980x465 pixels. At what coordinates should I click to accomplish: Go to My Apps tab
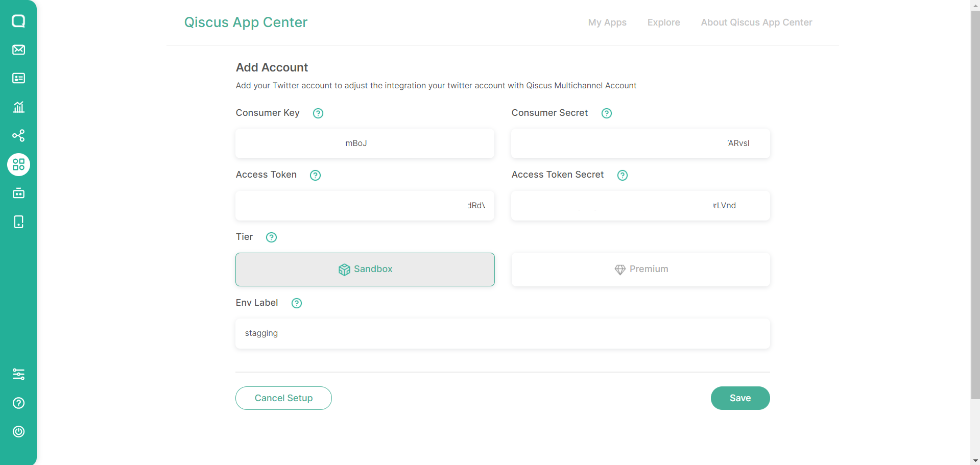(607, 22)
